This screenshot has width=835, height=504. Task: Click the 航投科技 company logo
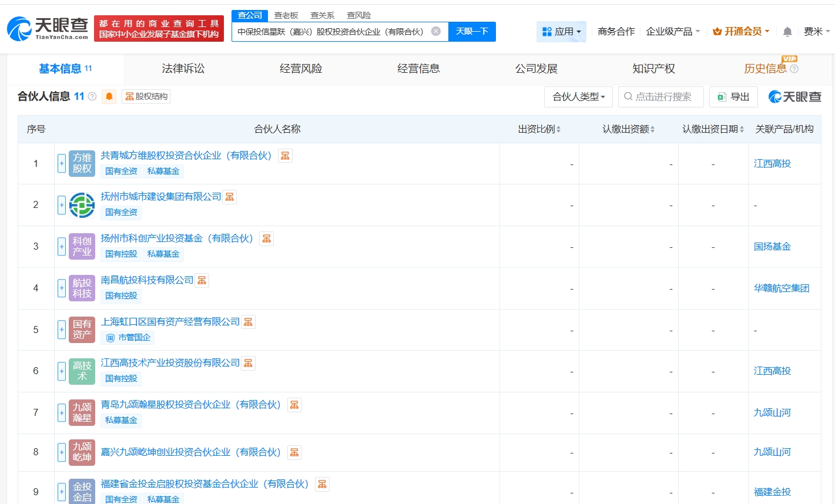click(x=82, y=288)
